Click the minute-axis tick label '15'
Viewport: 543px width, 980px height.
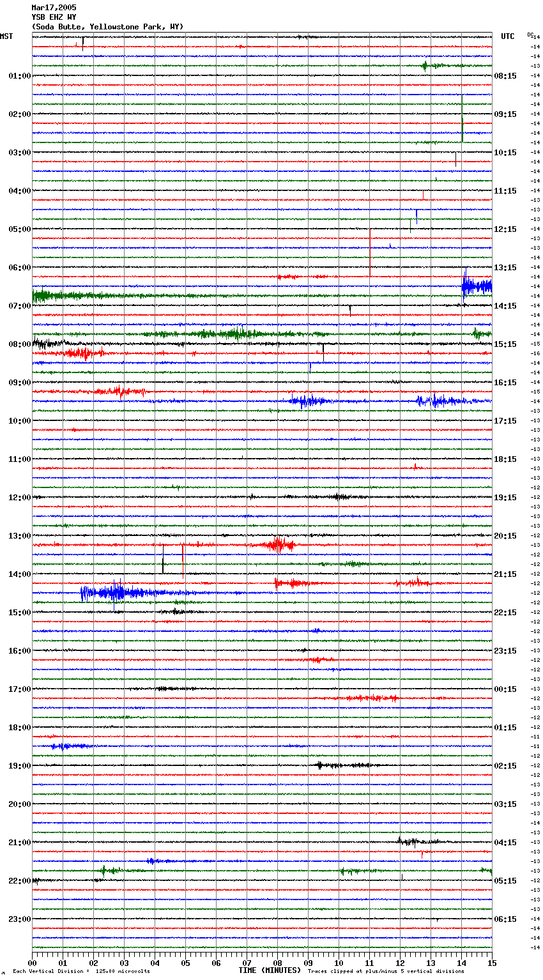[492, 963]
